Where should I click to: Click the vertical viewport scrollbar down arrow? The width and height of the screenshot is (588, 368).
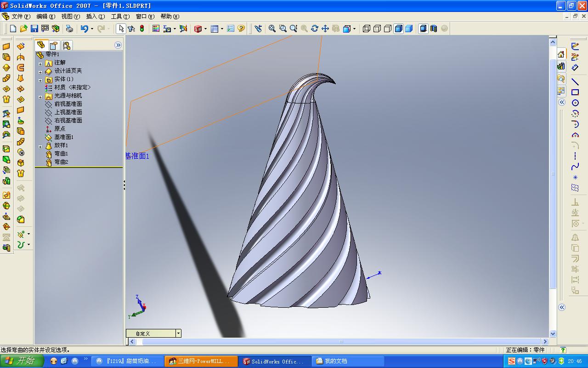553,334
